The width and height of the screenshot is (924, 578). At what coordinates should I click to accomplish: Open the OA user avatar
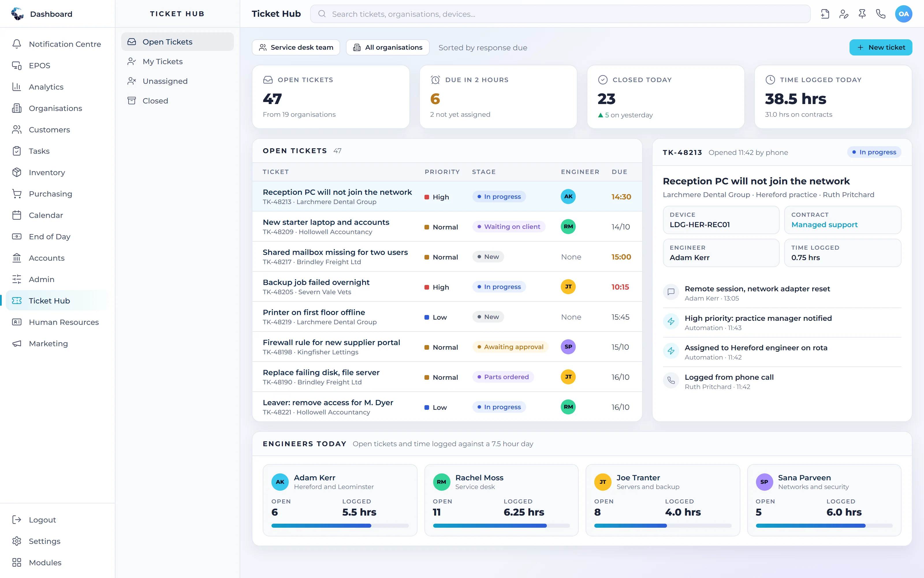pos(903,14)
